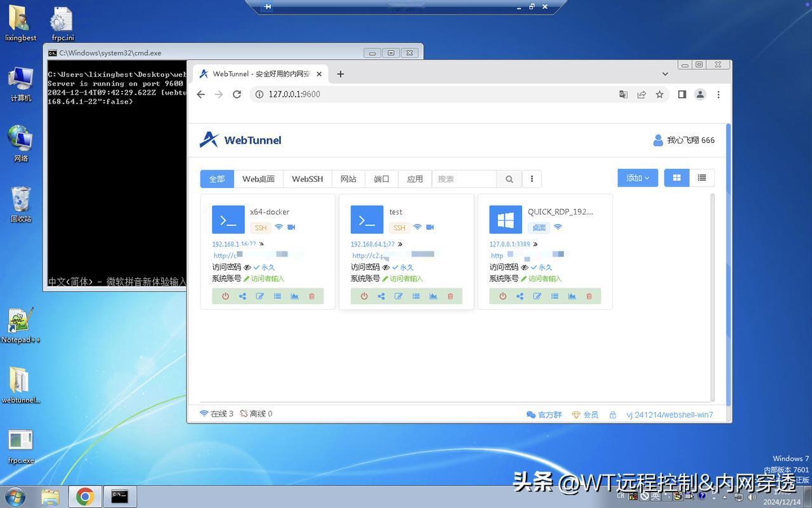Click the edit icon on the x64-docker card

click(259, 296)
